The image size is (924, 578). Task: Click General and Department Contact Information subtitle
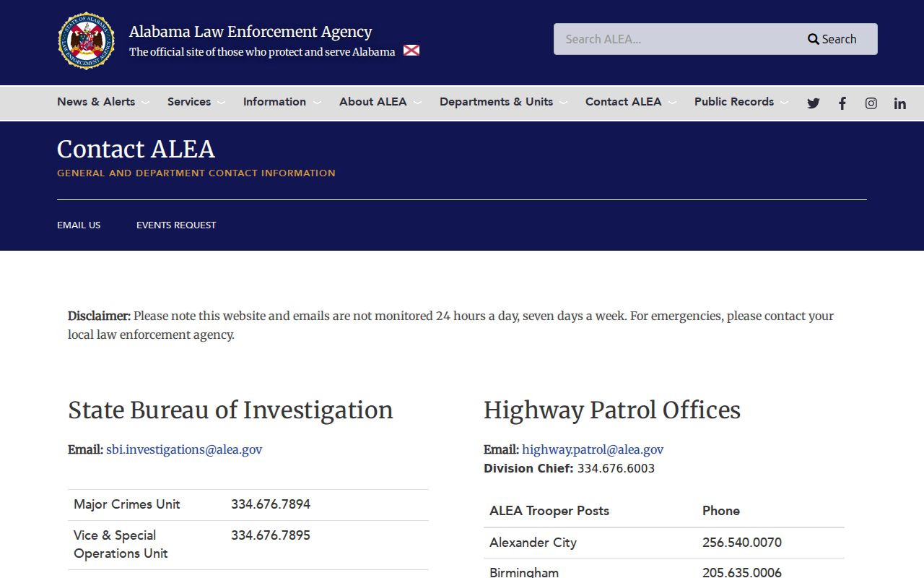[x=196, y=173]
